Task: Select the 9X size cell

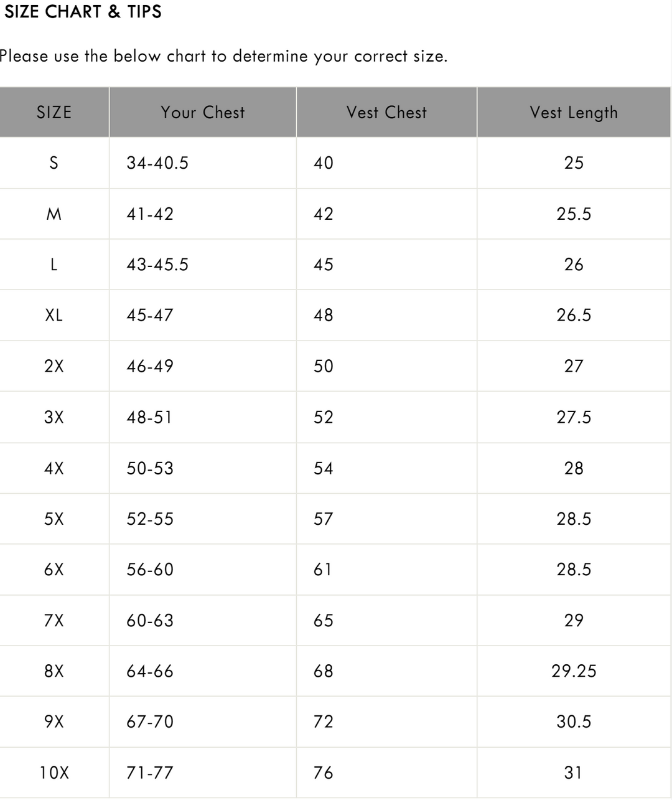Action: tap(54, 722)
